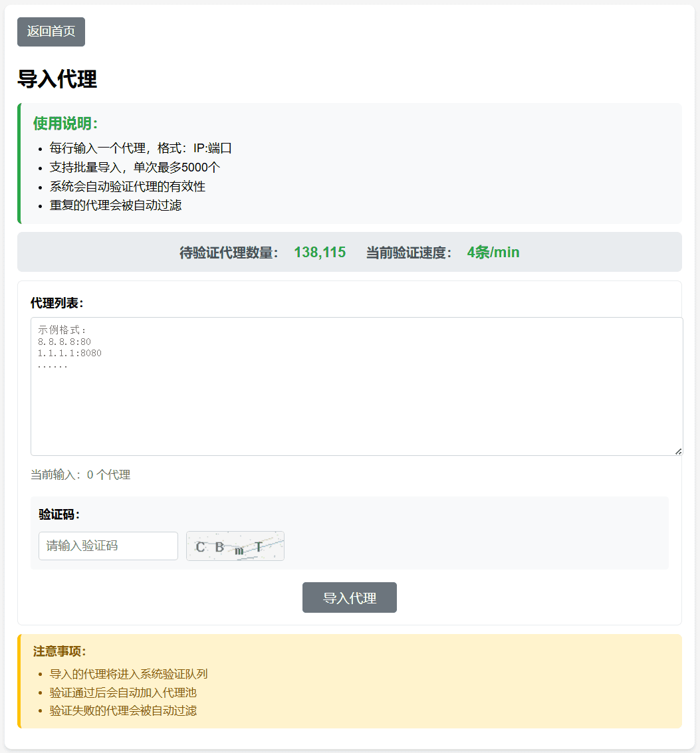Click the 支持批量导入 instruction line
This screenshot has width=700, height=753.
tap(134, 167)
